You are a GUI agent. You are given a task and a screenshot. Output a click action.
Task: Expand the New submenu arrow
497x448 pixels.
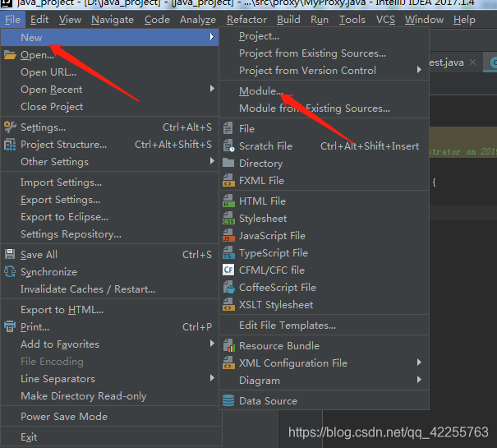pos(212,37)
